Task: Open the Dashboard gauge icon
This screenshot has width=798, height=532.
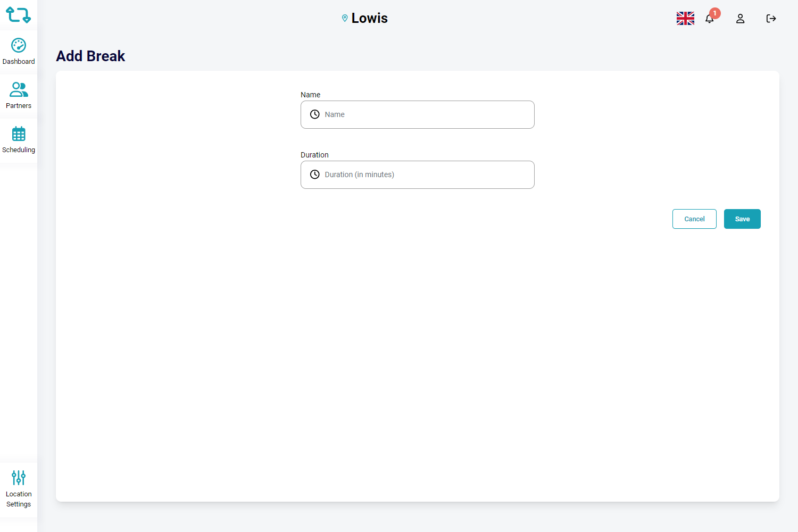Action: 19,46
